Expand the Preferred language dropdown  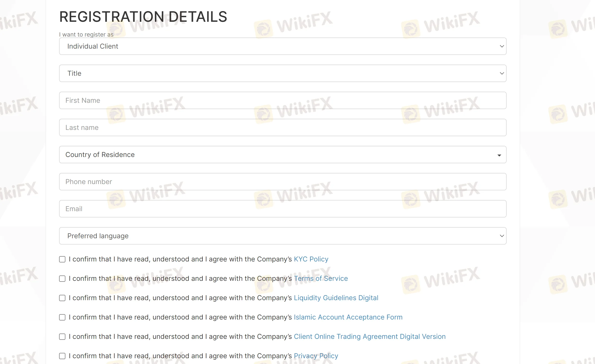point(283,236)
